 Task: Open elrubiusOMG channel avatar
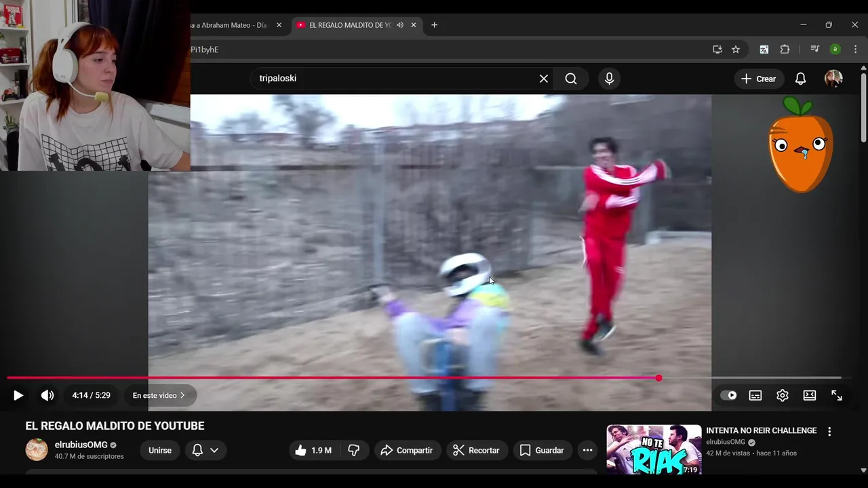37,450
